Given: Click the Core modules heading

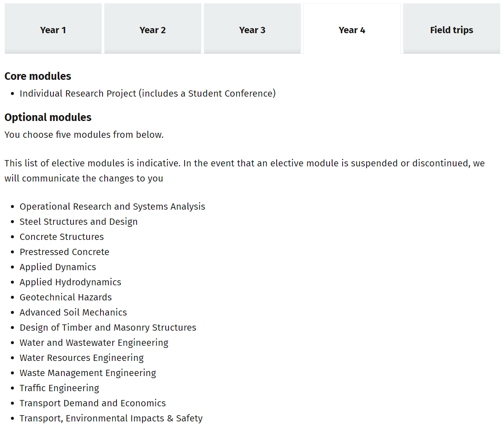Looking at the screenshot, I should coord(38,76).
